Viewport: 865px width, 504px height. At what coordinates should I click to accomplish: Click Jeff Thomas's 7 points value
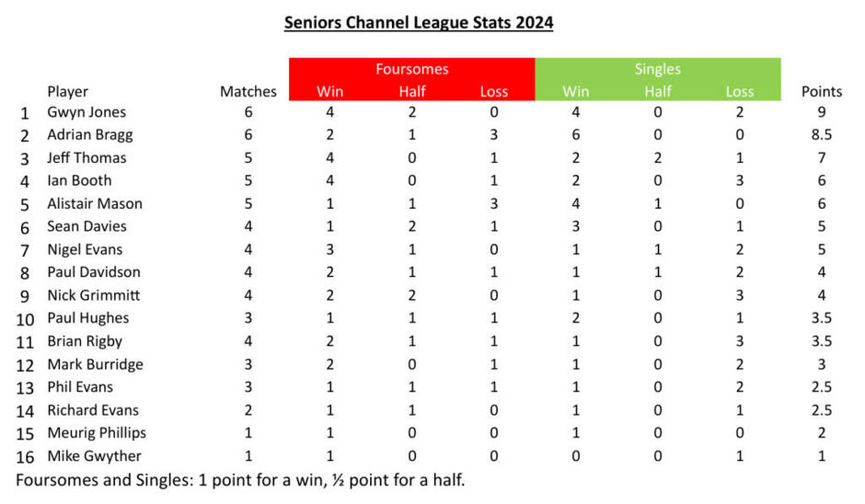click(x=822, y=157)
